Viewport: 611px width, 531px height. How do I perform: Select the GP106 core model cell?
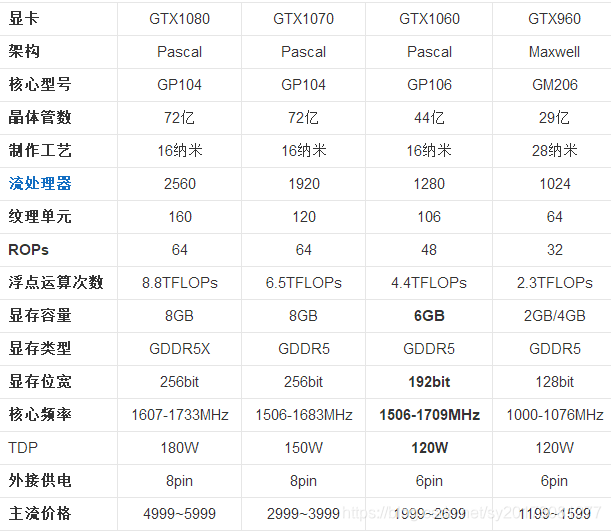pos(429,85)
